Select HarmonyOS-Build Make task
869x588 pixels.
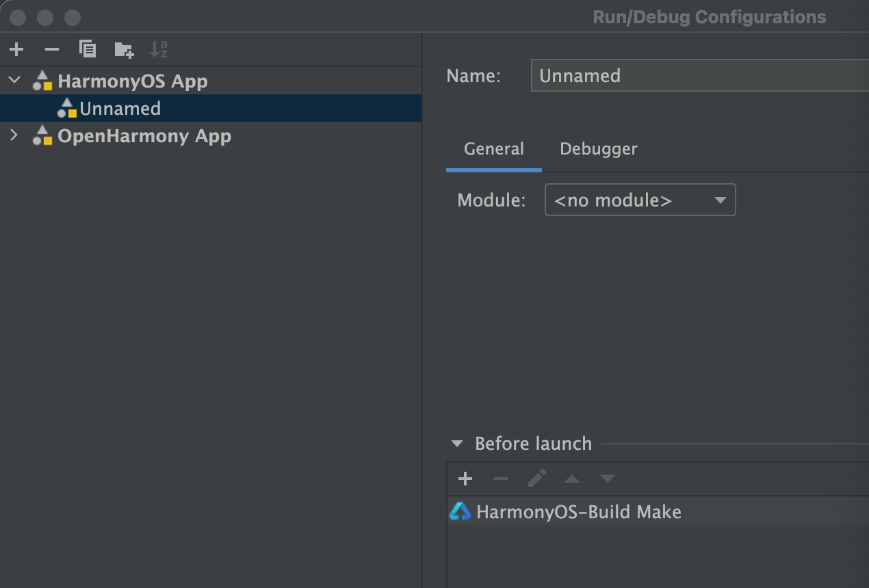point(658,511)
